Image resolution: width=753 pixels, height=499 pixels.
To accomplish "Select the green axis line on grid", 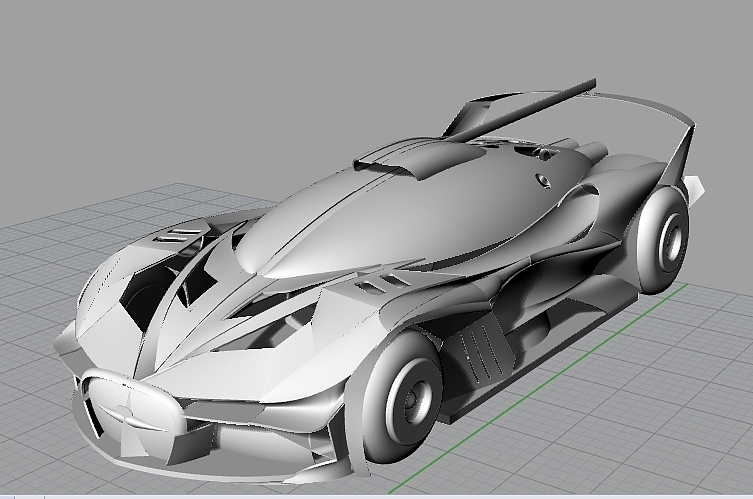I will click(x=538, y=388).
